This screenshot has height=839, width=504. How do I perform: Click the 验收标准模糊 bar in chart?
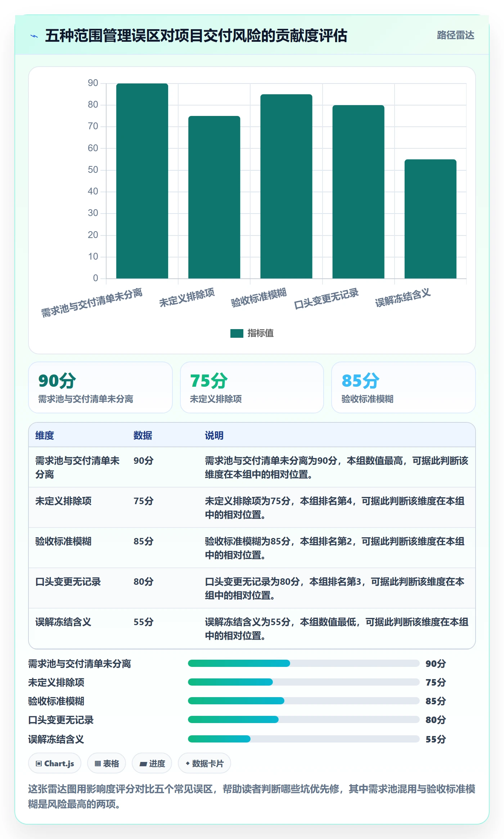(286, 186)
